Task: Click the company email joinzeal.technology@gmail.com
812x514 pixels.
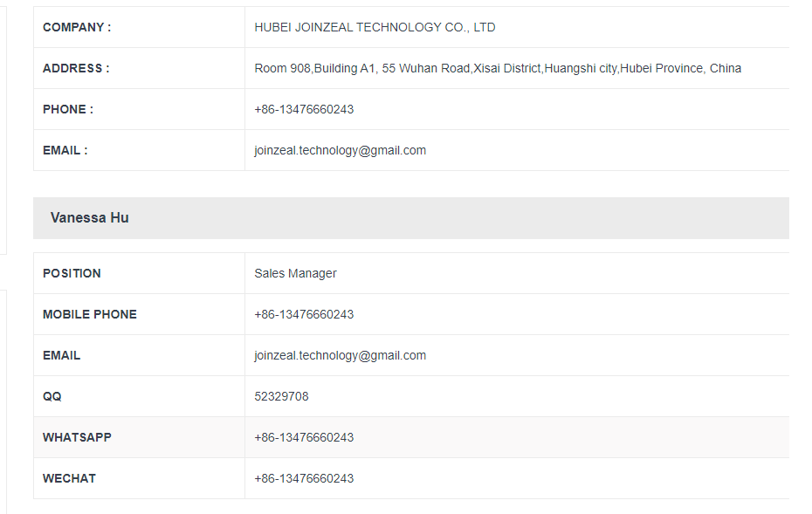Action: [341, 151]
